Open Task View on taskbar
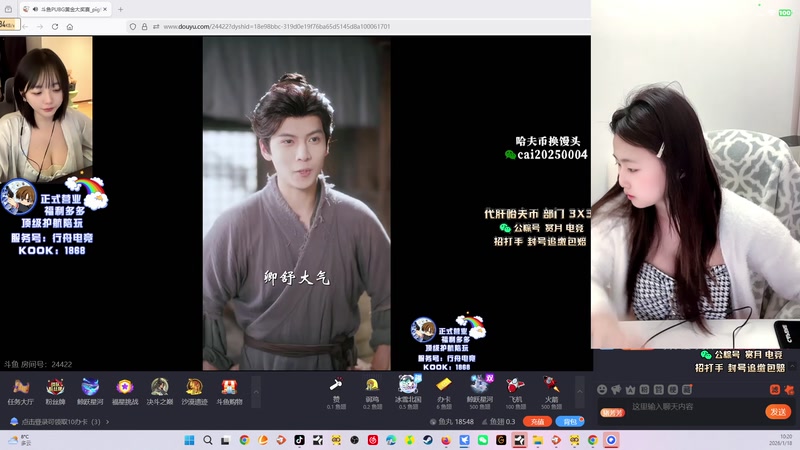Viewport: 800px width, 450px height. point(226,440)
